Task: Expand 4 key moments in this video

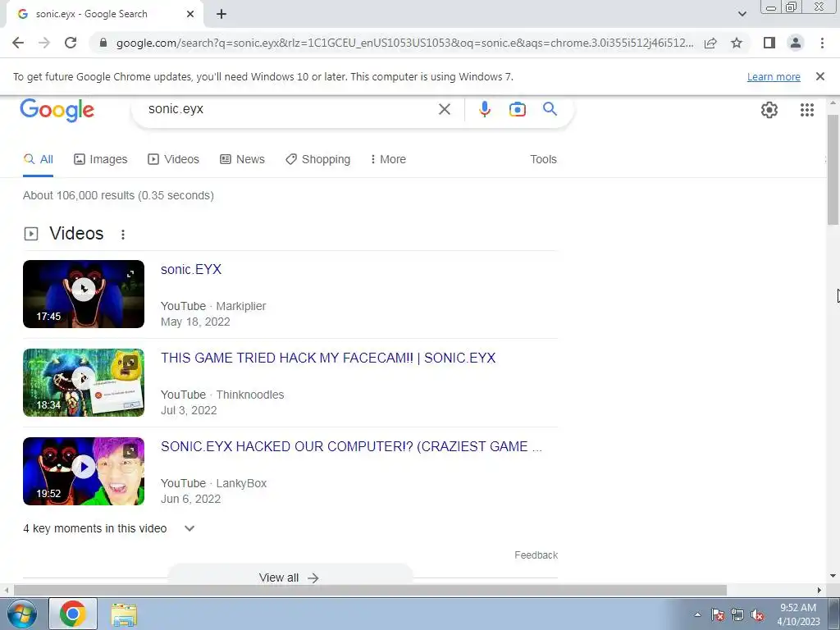Action: 109,528
